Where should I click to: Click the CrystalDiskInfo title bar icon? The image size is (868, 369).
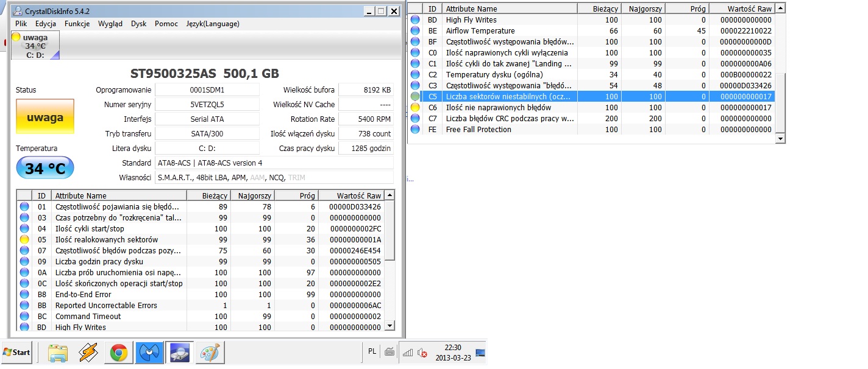pos(19,11)
